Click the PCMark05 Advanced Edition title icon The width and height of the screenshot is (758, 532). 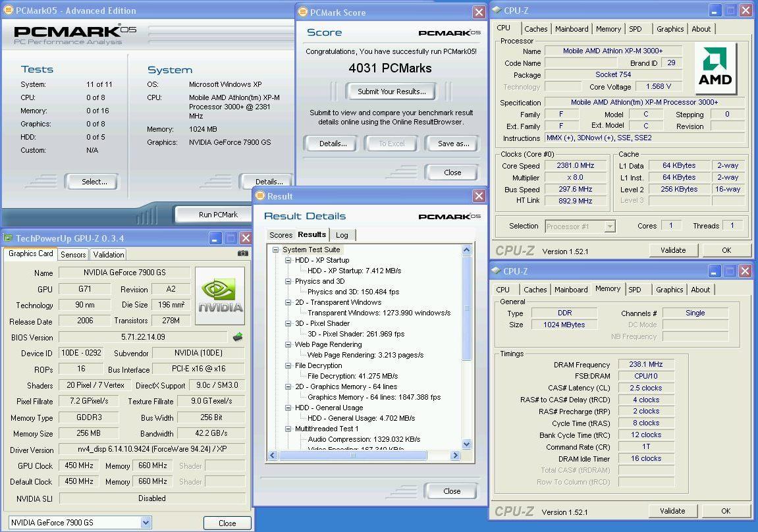[x=8, y=10]
